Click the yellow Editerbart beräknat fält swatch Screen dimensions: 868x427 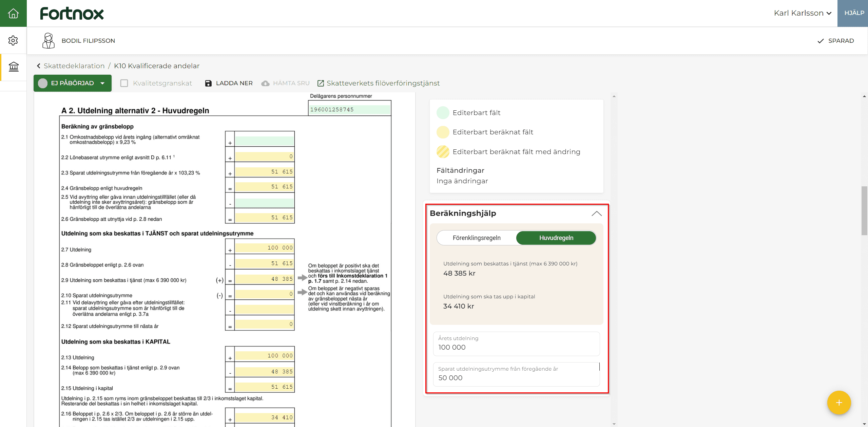(x=443, y=132)
